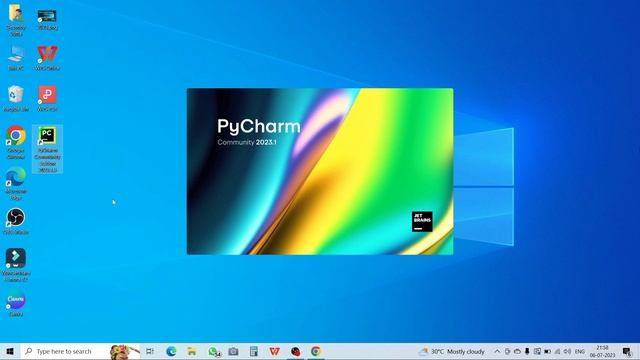Image resolution: width=640 pixels, height=360 pixels.
Task: Open the OneDrive cloud tray icon
Action: click(x=517, y=351)
